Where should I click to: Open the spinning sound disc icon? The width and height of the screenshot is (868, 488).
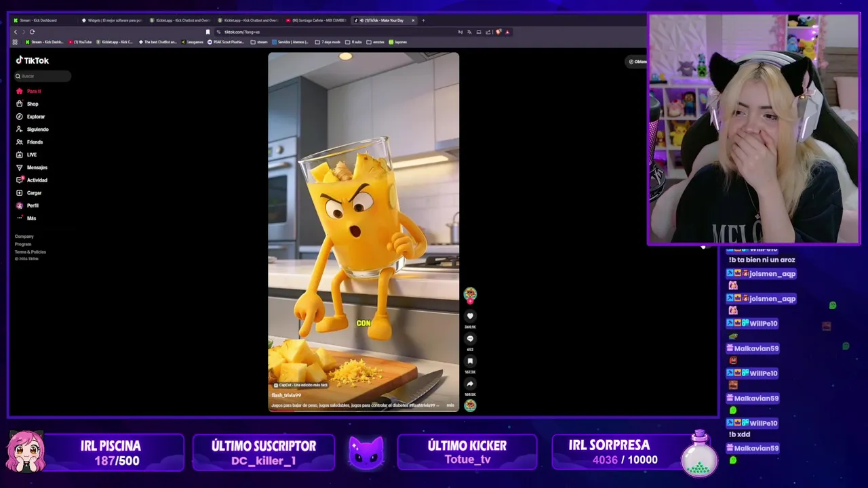click(470, 405)
